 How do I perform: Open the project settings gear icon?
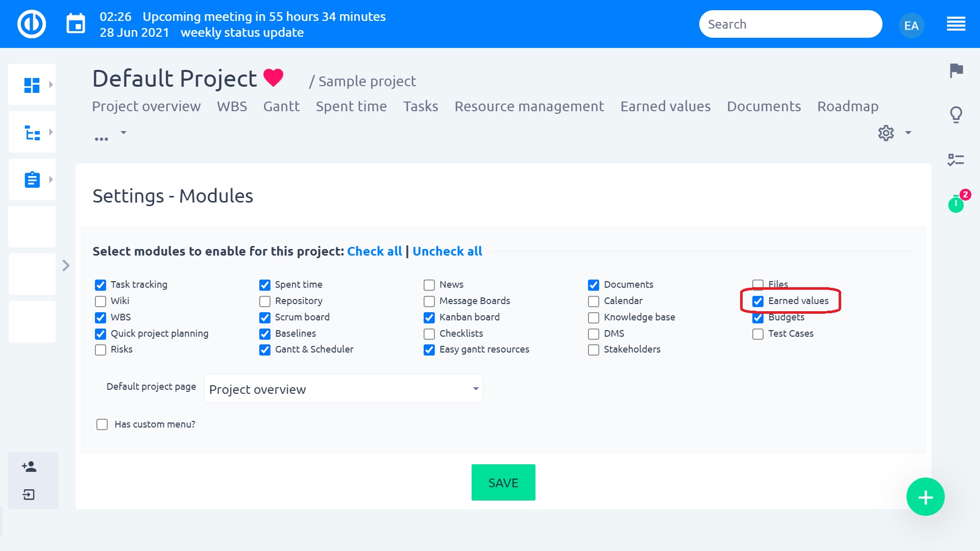(886, 133)
